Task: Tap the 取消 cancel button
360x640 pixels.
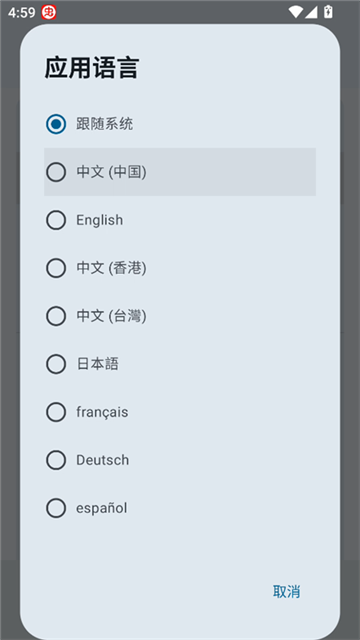Action: tap(287, 591)
